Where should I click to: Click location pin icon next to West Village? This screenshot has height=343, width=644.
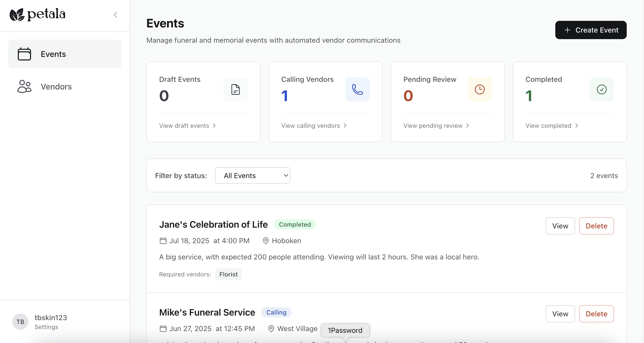click(x=271, y=329)
